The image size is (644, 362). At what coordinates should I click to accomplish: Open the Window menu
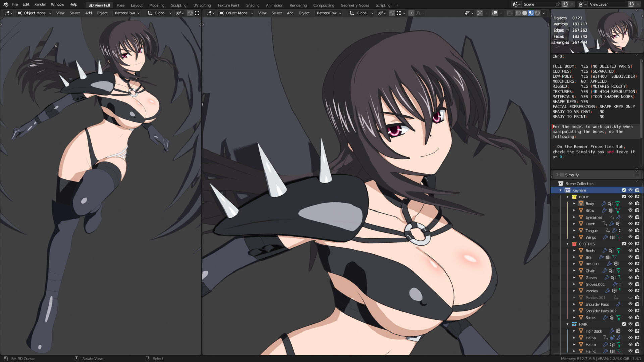[57, 4]
